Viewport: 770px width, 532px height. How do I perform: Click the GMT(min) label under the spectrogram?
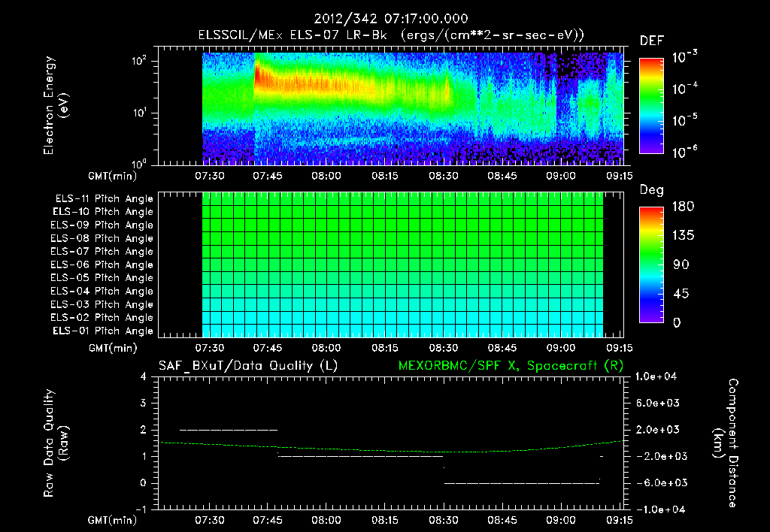coord(113,176)
